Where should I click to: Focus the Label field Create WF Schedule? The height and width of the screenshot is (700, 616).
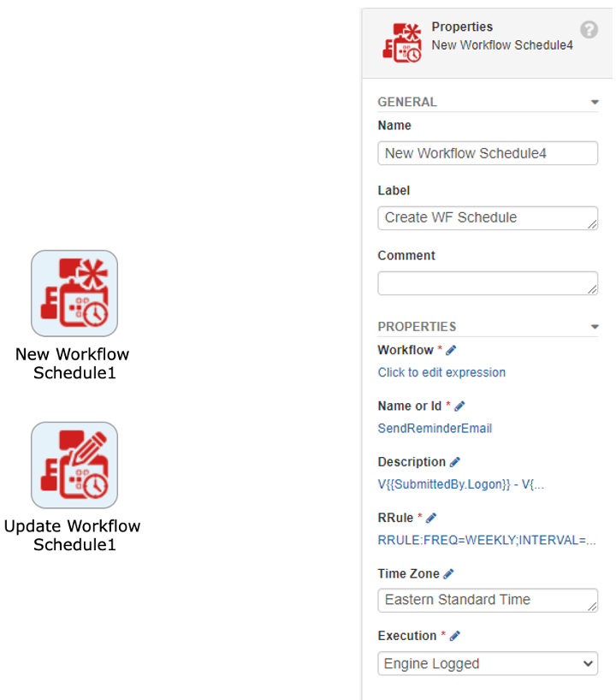coord(488,218)
